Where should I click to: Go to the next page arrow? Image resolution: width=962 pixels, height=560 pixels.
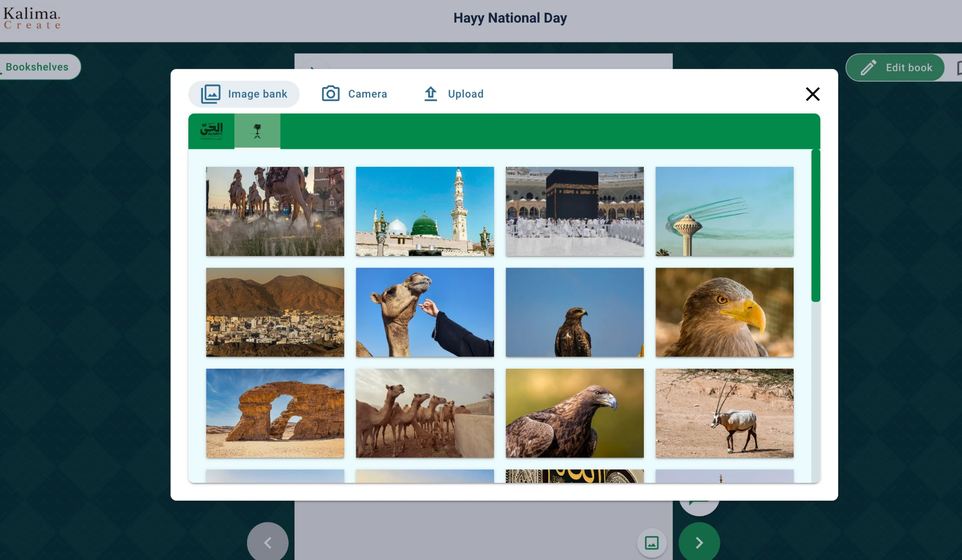click(x=699, y=542)
